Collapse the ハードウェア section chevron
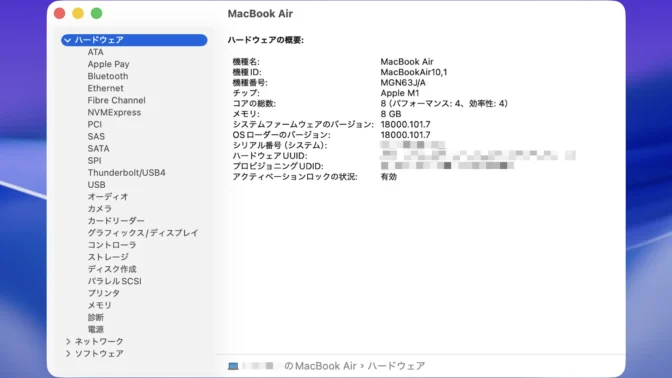 (x=67, y=40)
